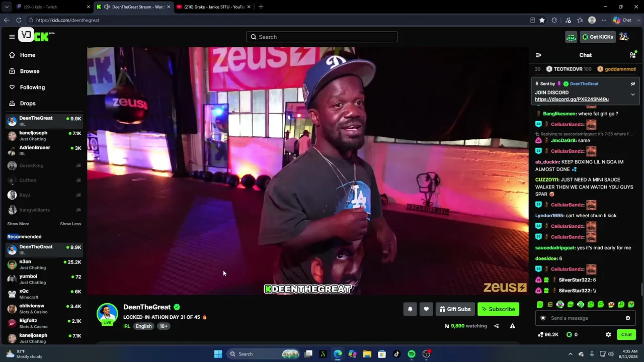Click the Kick search box
Viewport: 644px width, 362px height.
(x=322, y=37)
